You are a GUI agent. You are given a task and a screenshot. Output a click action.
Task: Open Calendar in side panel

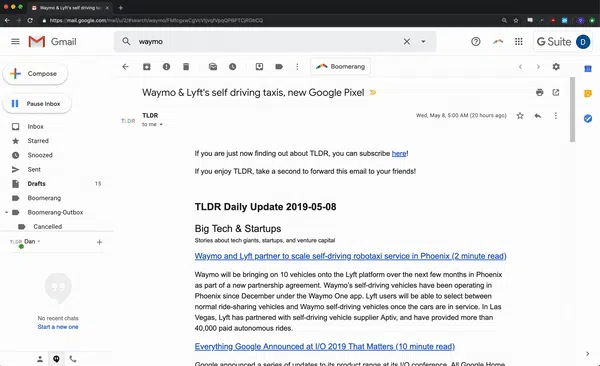coord(588,69)
